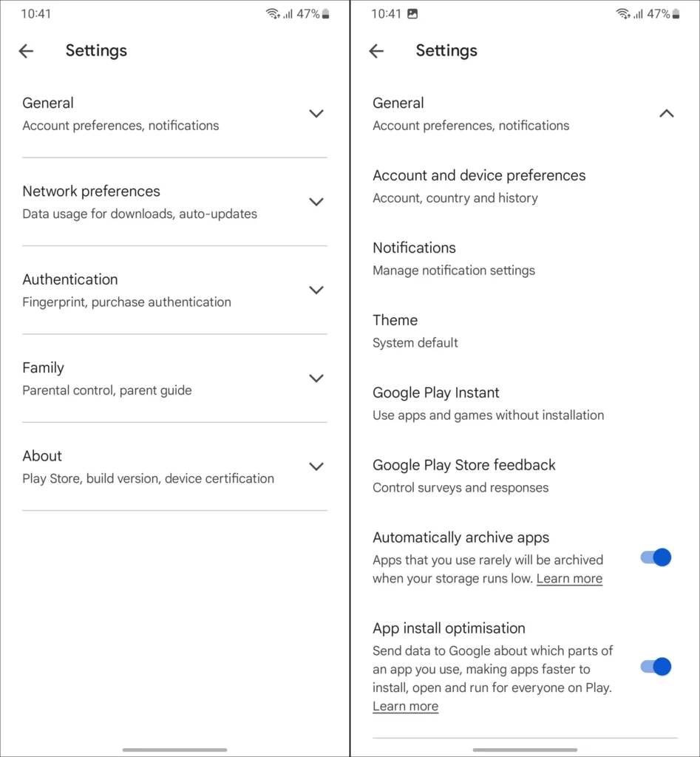Tap the image notification icon in right status bar
Screen dimensions: 700x757
click(412, 13)
